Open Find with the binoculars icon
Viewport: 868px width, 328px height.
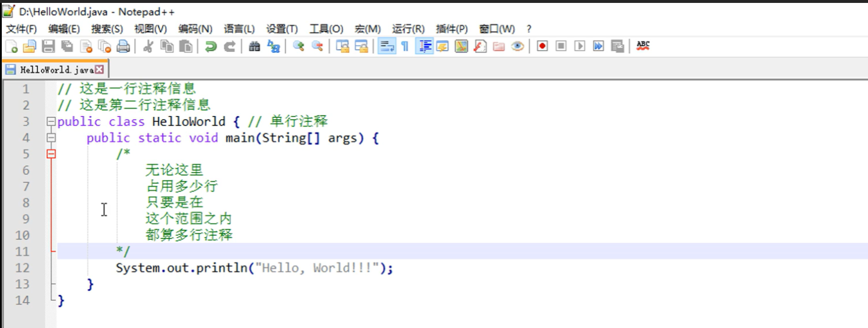click(255, 46)
